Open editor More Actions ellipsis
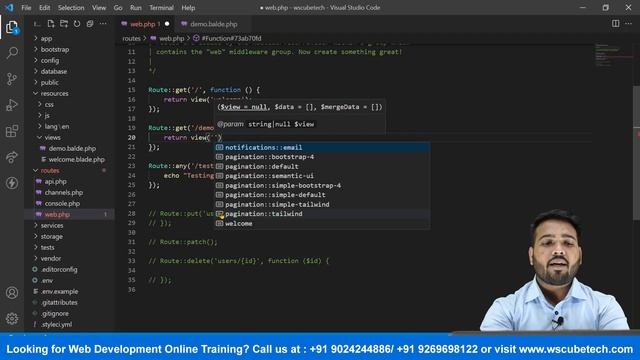 click(x=629, y=24)
